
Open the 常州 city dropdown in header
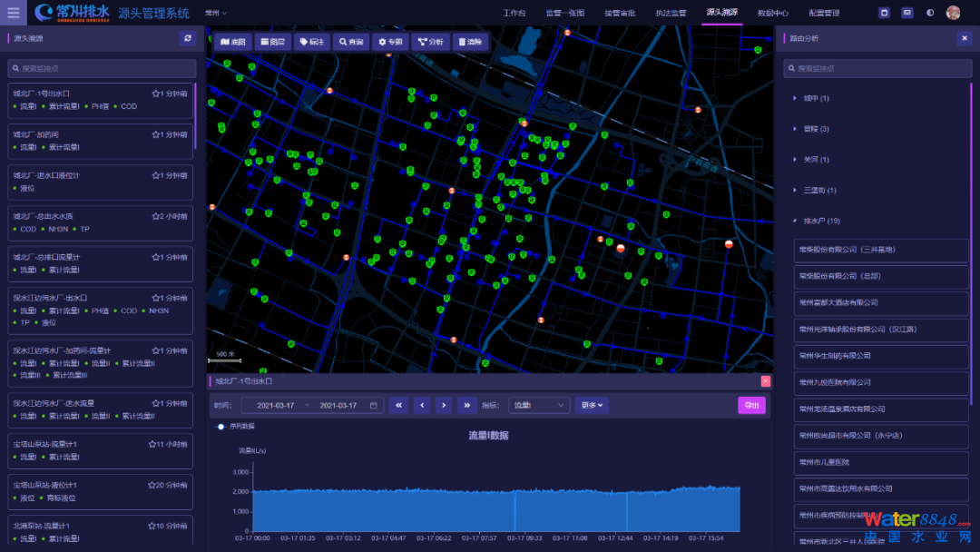[x=216, y=14]
